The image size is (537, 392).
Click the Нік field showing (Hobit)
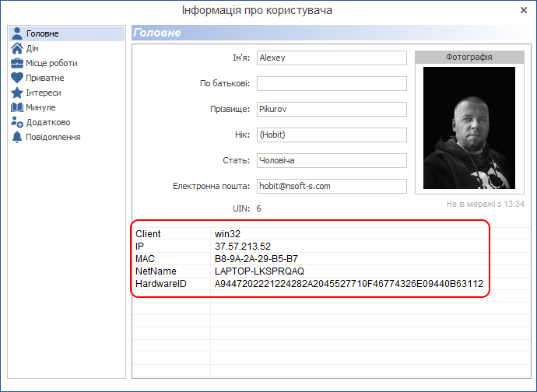(x=332, y=135)
